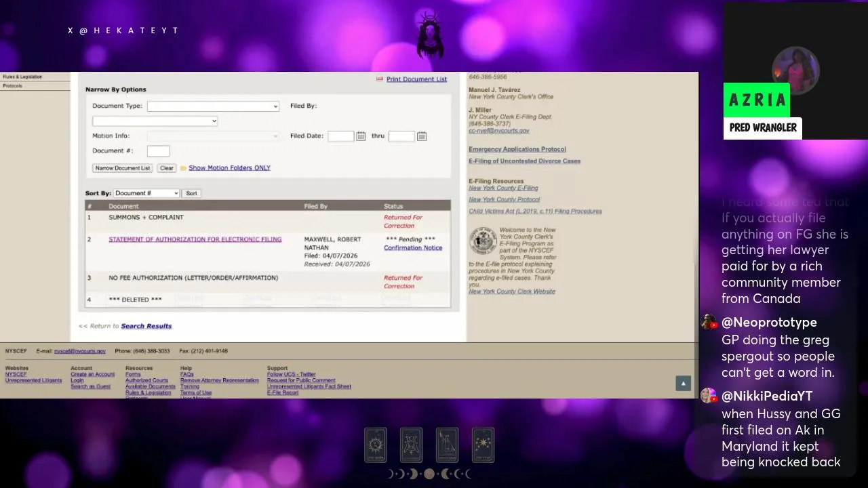This screenshot has height=488, width=868.
Task: Click Terms of Use footer link
Action: [x=196, y=392]
